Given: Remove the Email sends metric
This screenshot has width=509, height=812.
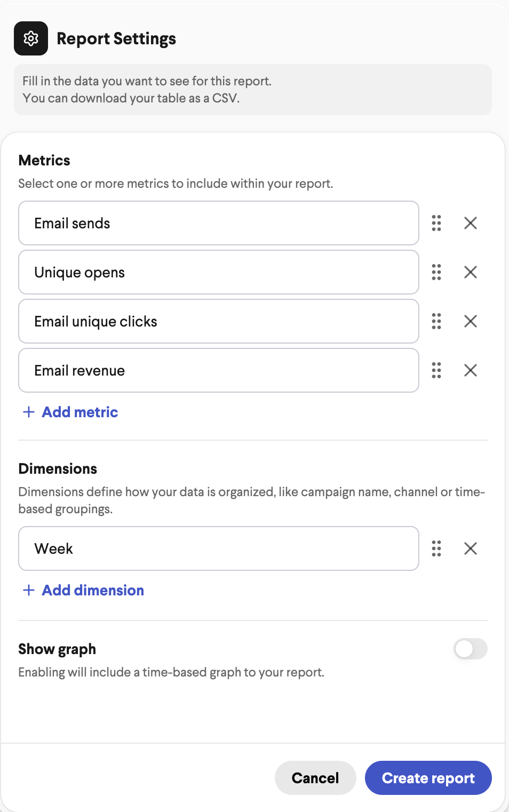Looking at the screenshot, I should [x=471, y=223].
